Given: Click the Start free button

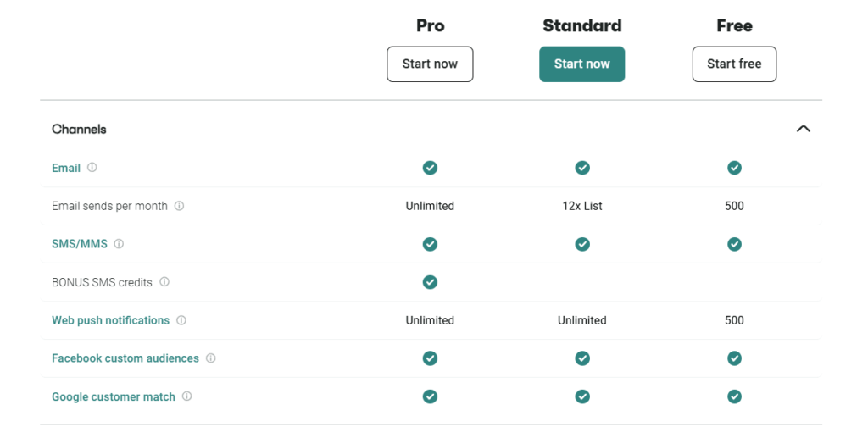Looking at the screenshot, I should click(735, 64).
